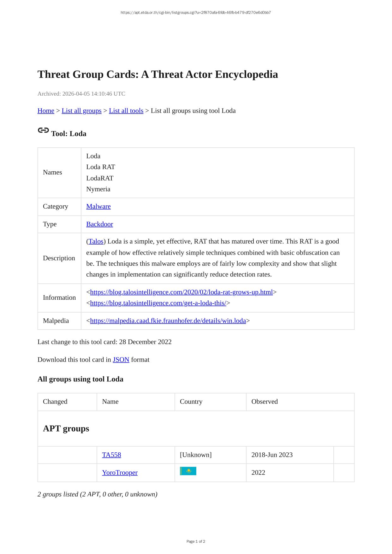Open the List all tools breadcrumb
The width and height of the screenshot is (392, 554).
(126, 111)
